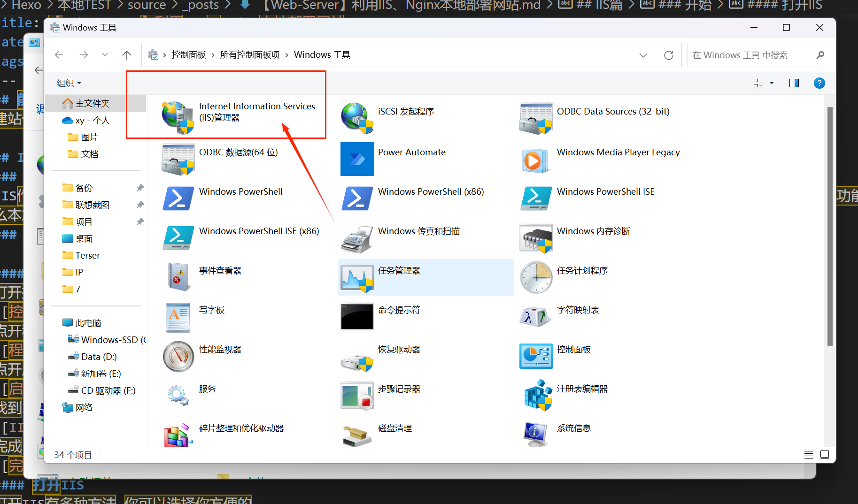Open 写字板 icon
This screenshot has height=504, width=858.
(178, 317)
